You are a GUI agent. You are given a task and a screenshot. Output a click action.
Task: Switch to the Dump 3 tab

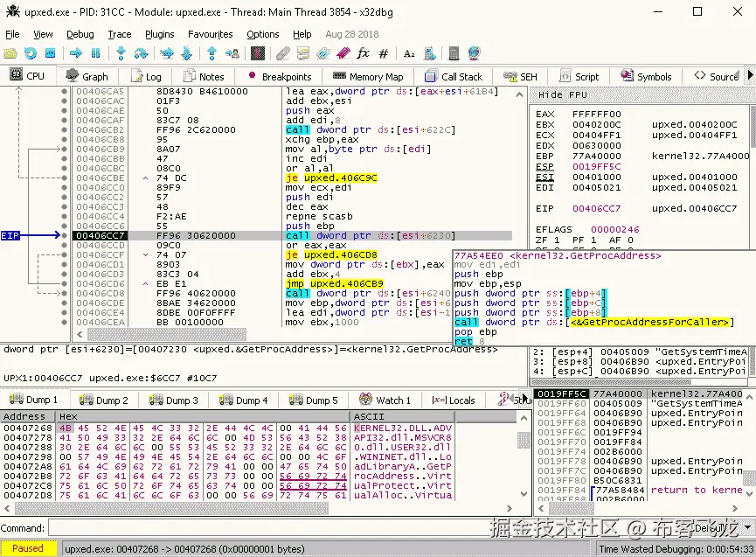coord(174,400)
